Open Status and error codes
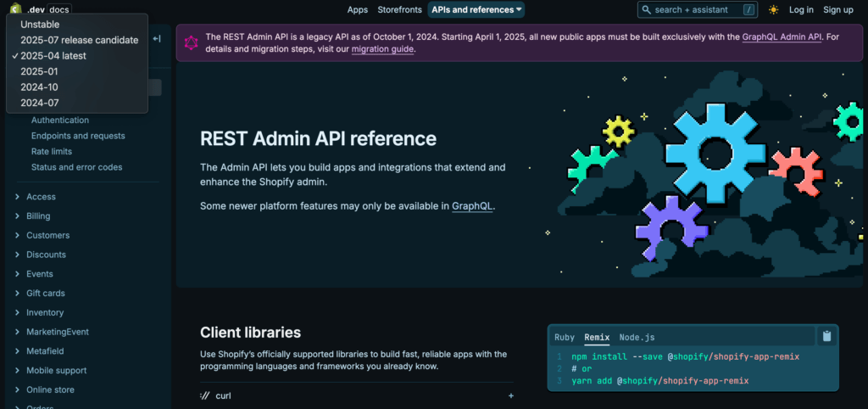Screen dimensions: 868x409 click(x=77, y=167)
